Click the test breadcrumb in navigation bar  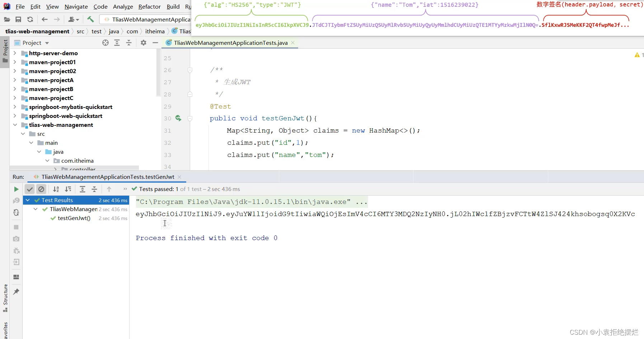pos(97,31)
